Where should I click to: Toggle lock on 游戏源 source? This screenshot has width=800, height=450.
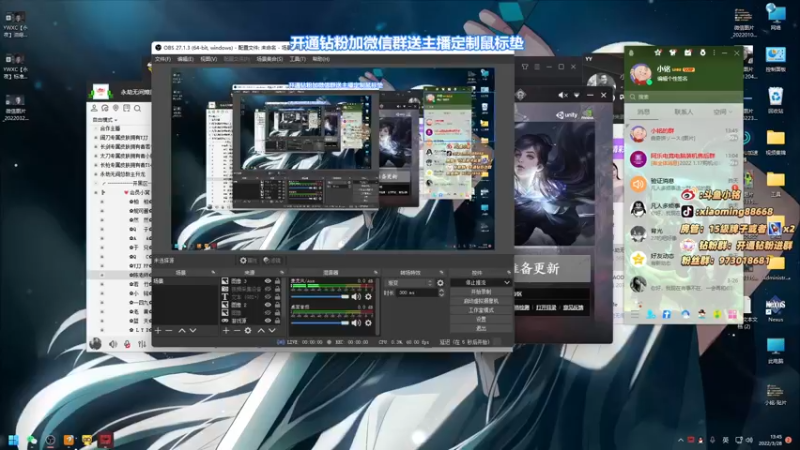pos(278,321)
